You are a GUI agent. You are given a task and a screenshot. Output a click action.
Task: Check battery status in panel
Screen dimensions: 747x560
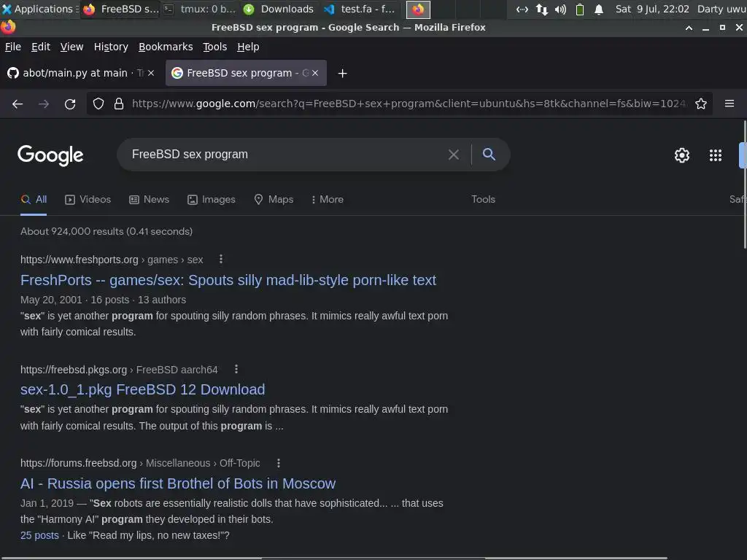coord(580,9)
